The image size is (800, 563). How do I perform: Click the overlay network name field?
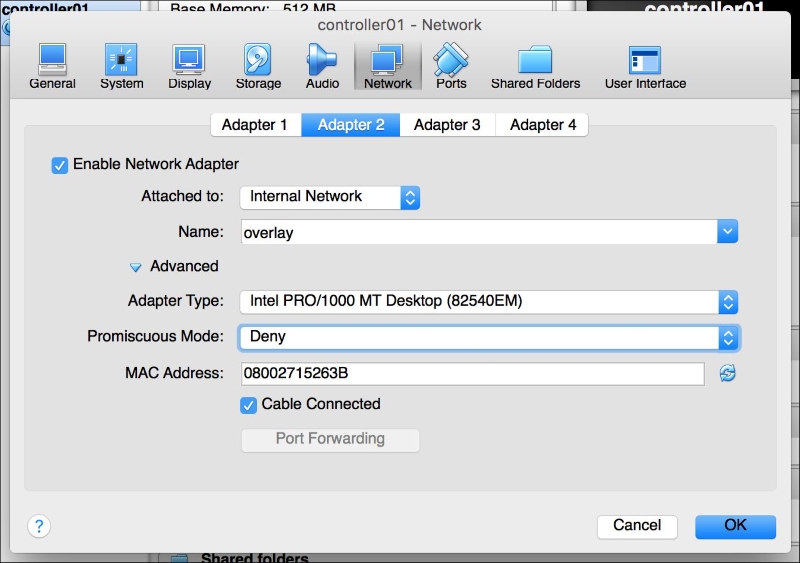pyautogui.click(x=479, y=232)
